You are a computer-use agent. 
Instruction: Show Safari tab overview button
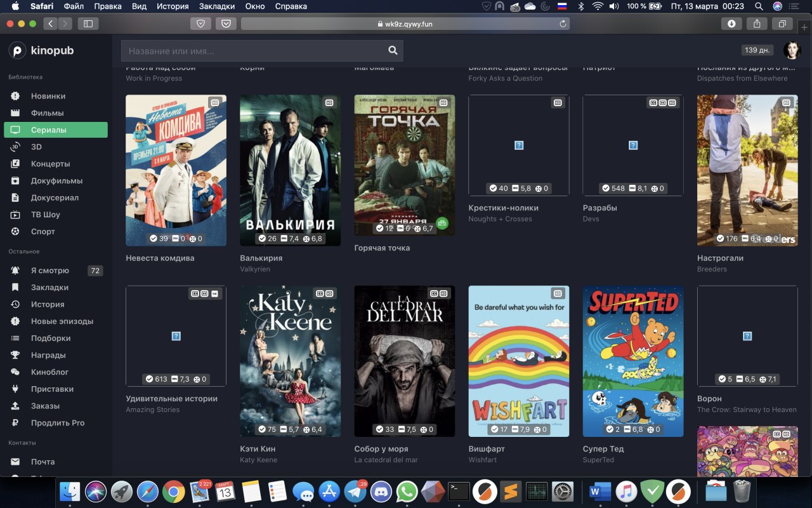tap(782, 23)
